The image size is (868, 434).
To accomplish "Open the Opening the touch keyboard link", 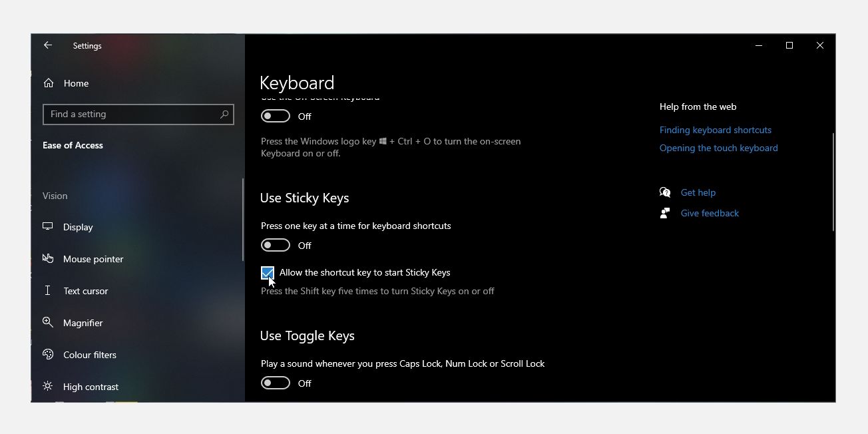I will pos(718,148).
